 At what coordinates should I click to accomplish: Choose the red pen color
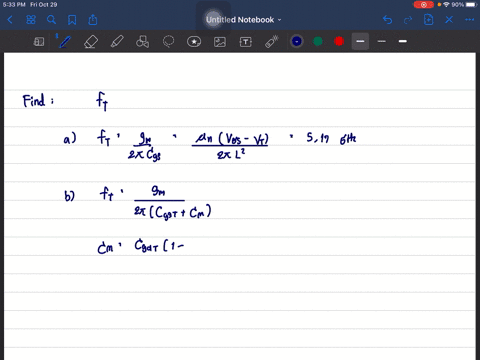[339, 41]
